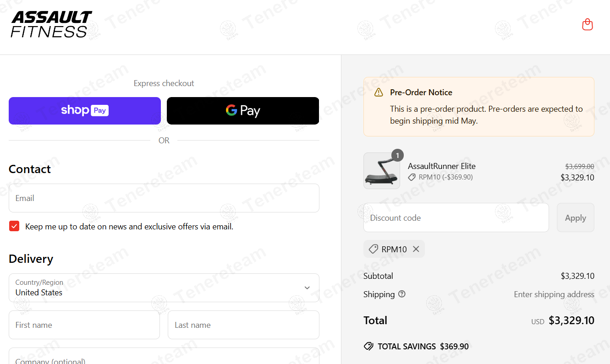The height and width of the screenshot is (364, 610).
Task: Click the Discount code field
Action: click(456, 217)
